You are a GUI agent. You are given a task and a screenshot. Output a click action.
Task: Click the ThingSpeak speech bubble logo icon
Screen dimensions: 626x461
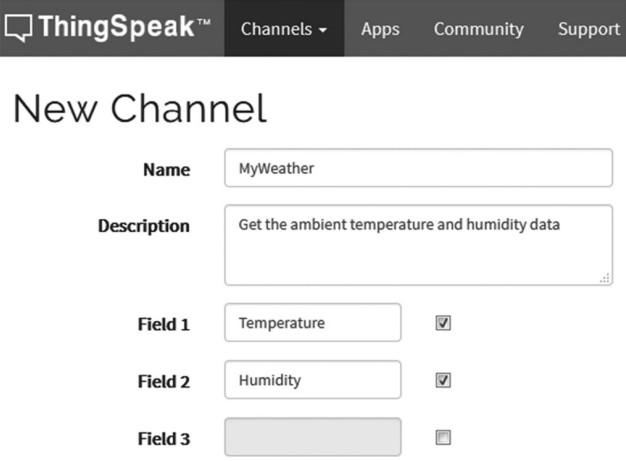[x=18, y=27]
